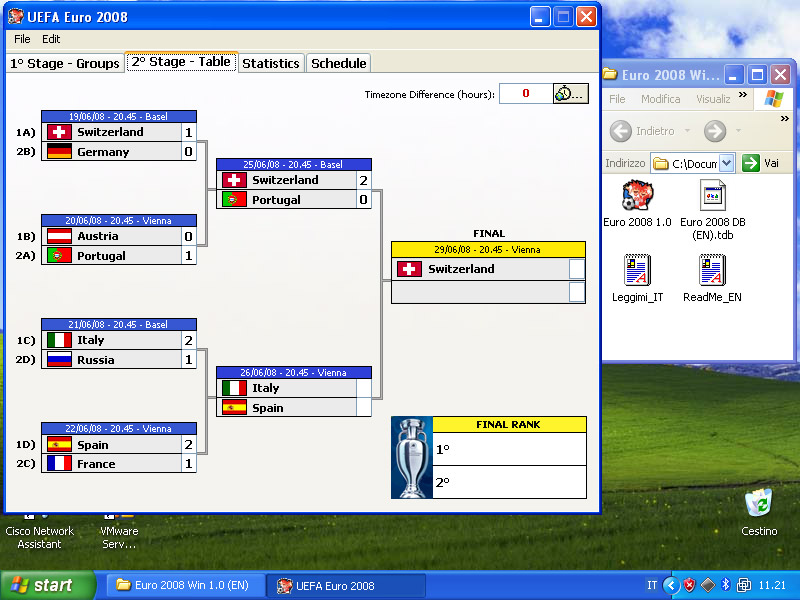Switch to the 1° Stage - Groups tab
The image size is (800, 600).
click(65, 63)
